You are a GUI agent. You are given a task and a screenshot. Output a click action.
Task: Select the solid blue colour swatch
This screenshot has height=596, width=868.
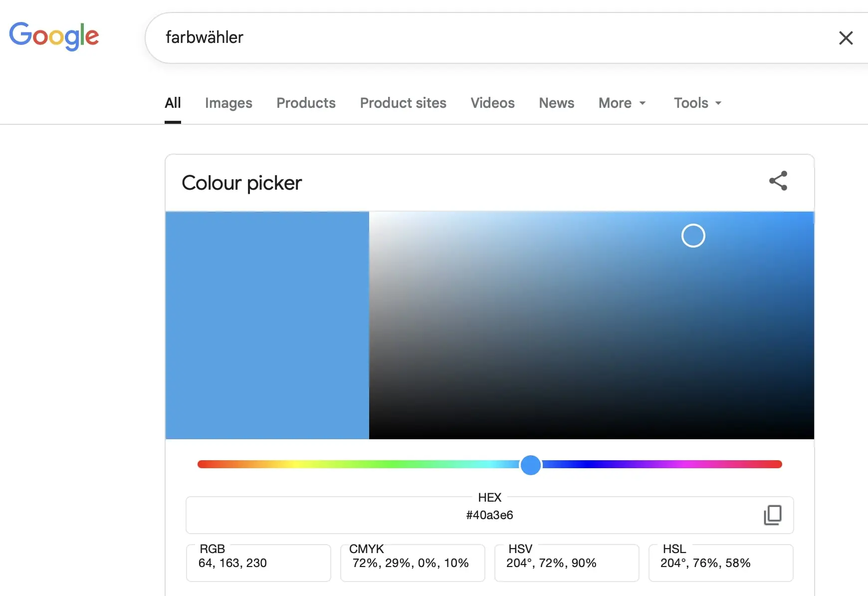pyautogui.click(x=267, y=324)
